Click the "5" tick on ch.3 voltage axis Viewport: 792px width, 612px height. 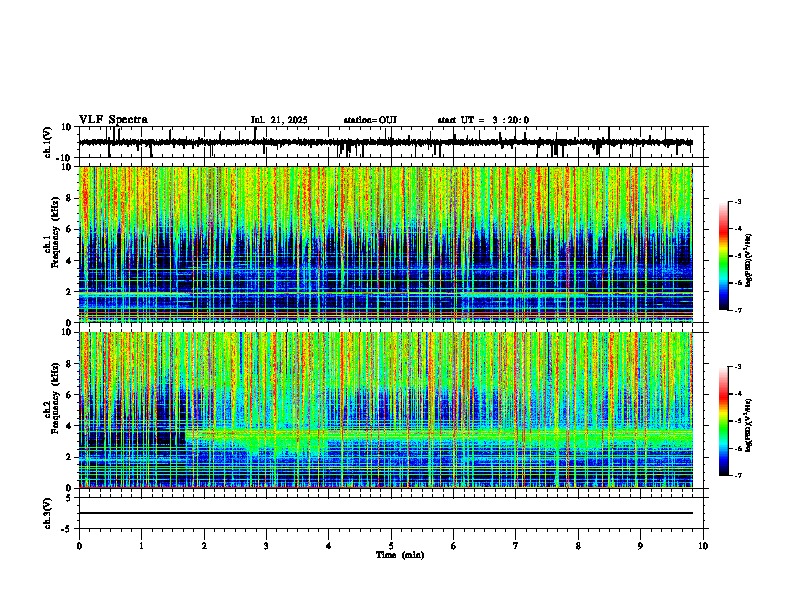coord(70,498)
